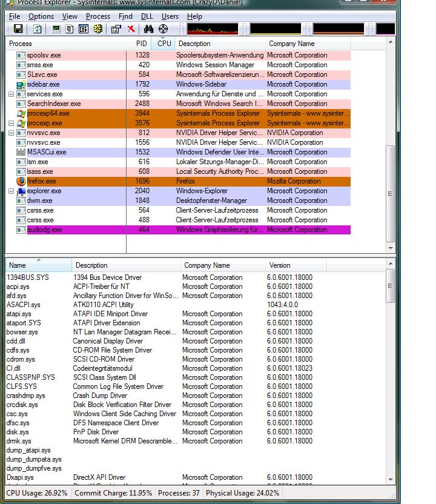Open the DLL menu
This screenshot has height=504, width=436.
[x=147, y=16]
